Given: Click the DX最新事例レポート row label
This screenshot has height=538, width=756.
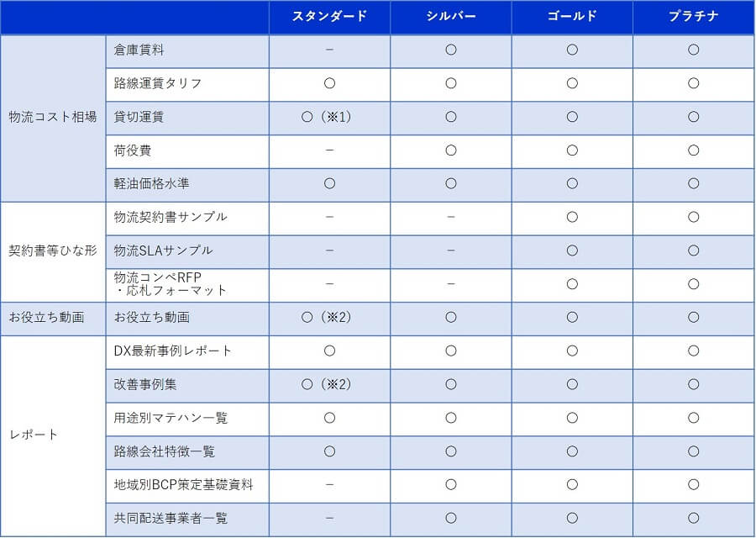Looking at the screenshot, I should point(173,351).
